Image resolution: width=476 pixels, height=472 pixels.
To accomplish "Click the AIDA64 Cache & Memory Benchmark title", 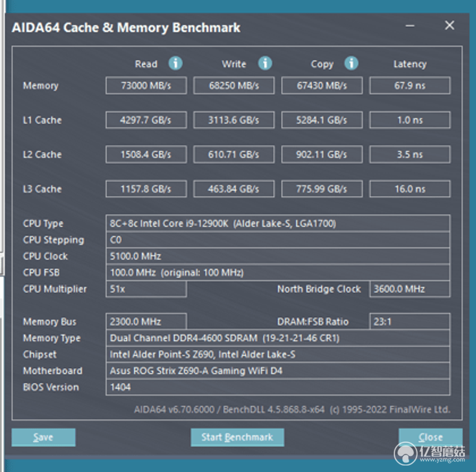I will coord(126,28).
